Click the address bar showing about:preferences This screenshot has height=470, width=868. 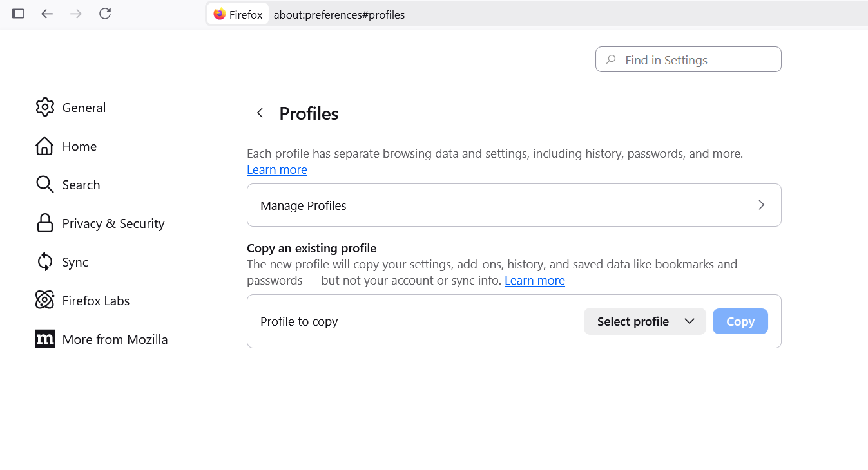pyautogui.click(x=340, y=14)
